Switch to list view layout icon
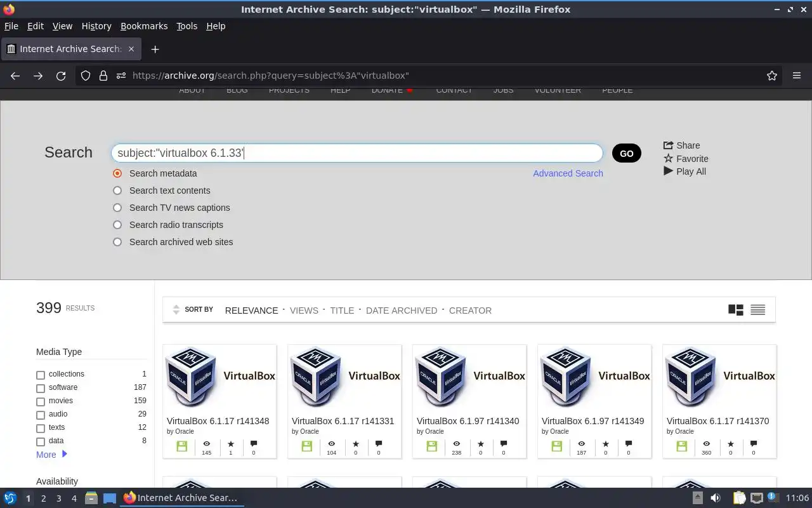The image size is (812, 508). (757, 310)
